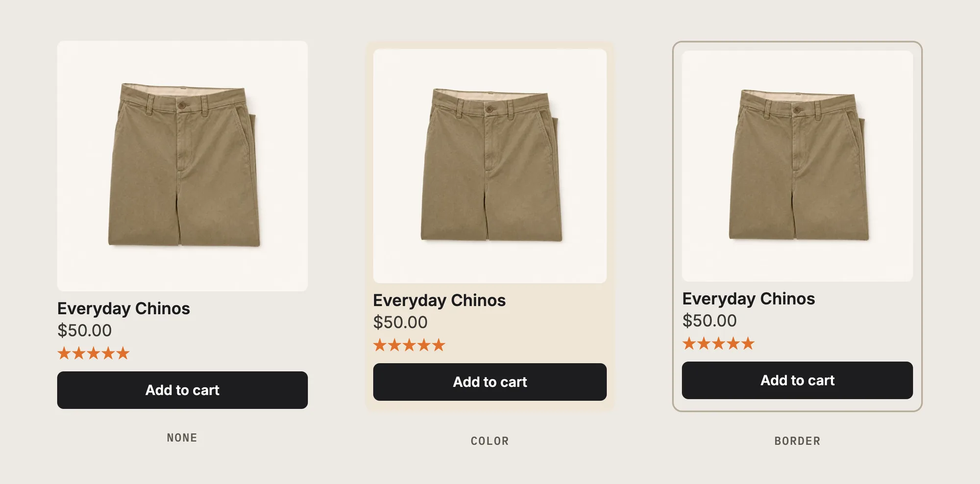980x484 pixels.
Task: Click the second rating star in BORDER card
Action: coord(704,343)
